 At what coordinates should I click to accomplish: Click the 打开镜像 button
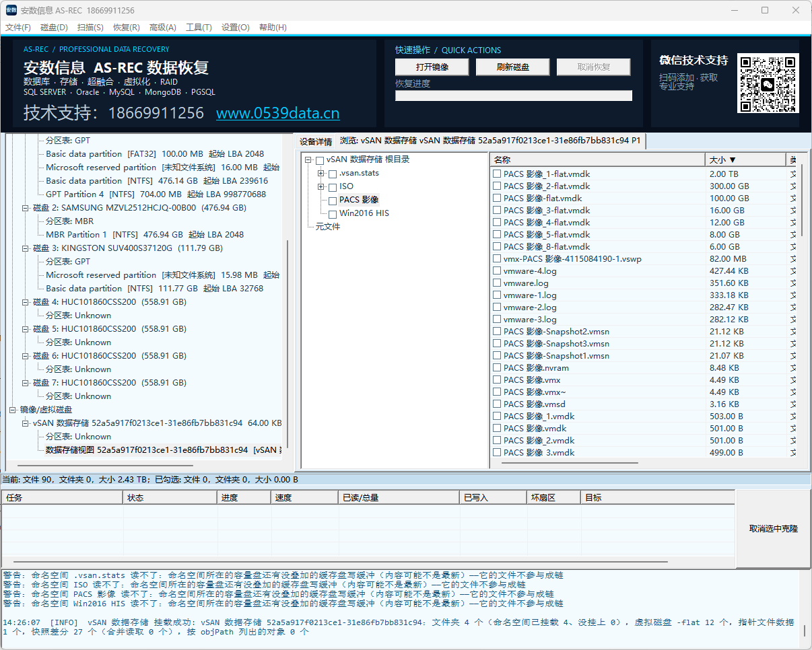tap(432, 67)
